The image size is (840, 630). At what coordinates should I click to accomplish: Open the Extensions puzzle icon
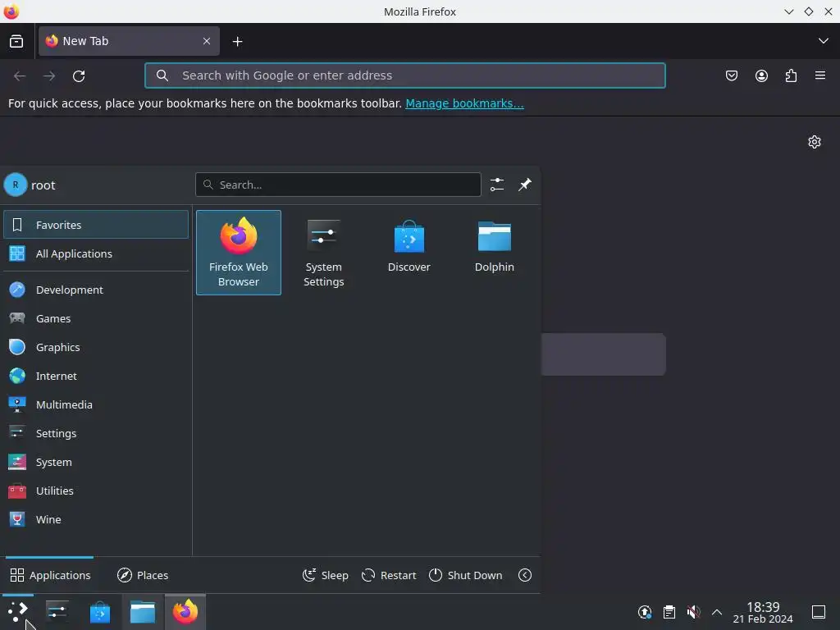pos(791,75)
